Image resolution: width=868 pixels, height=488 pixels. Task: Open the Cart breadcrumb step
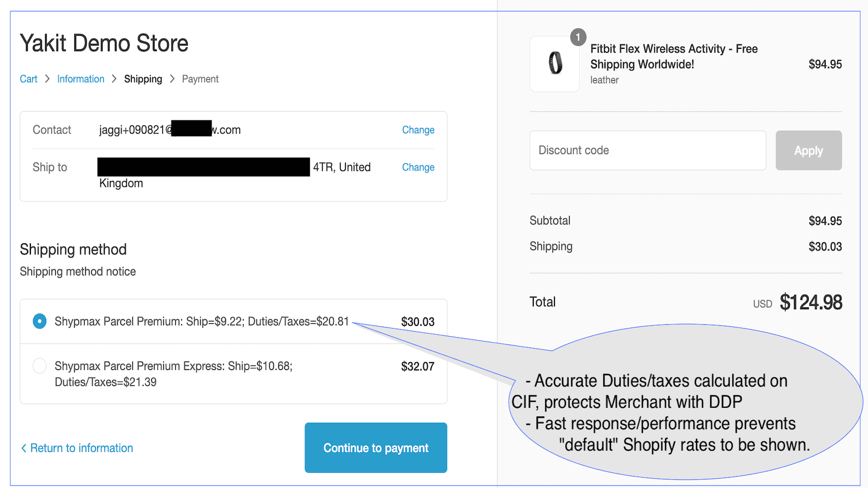[28, 79]
